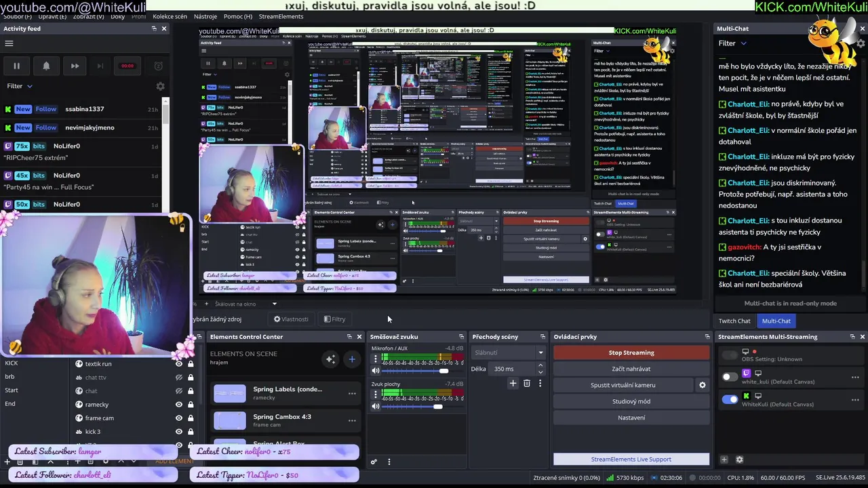The image size is (868, 488).
Task: Add a scene transition
Action: coord(513,384)
